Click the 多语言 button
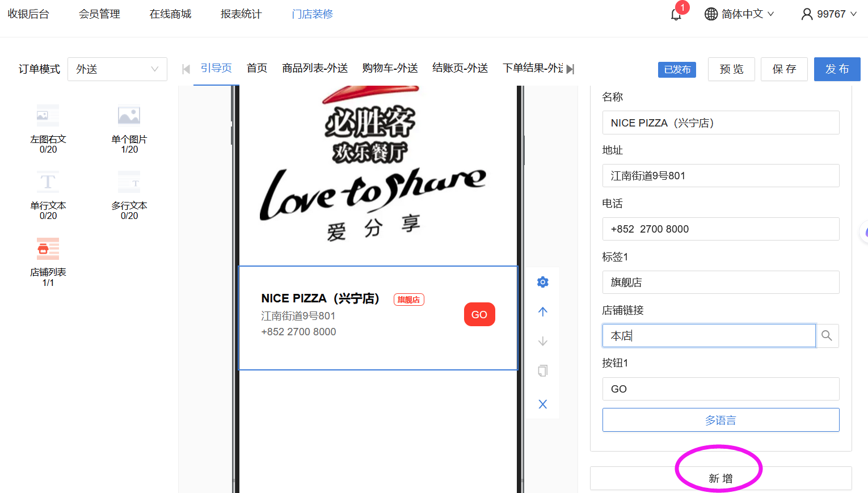The image size is (868, 493). point(720,420)
